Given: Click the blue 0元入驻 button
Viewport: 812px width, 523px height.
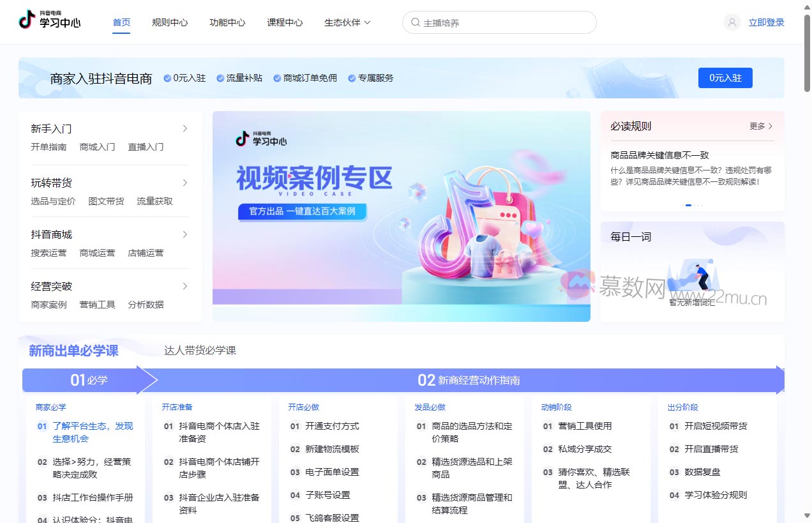Looking at the screenshot, I should pyautogui.click(x=725, y=77).
